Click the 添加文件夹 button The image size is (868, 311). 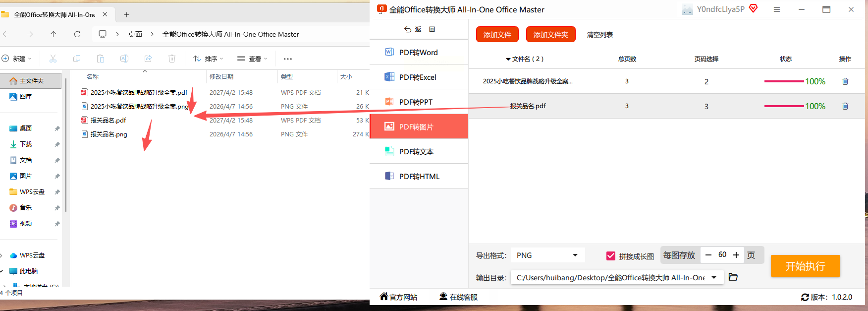(x=550, y=34)
